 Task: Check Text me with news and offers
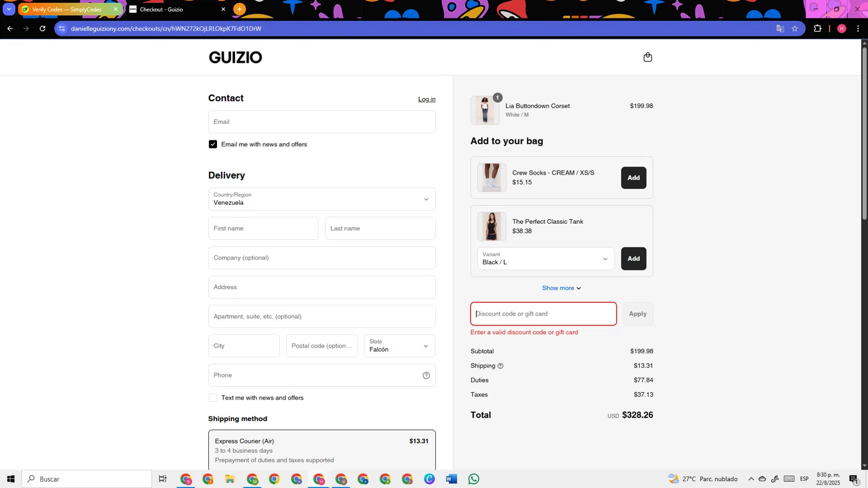tap(213, 398)
